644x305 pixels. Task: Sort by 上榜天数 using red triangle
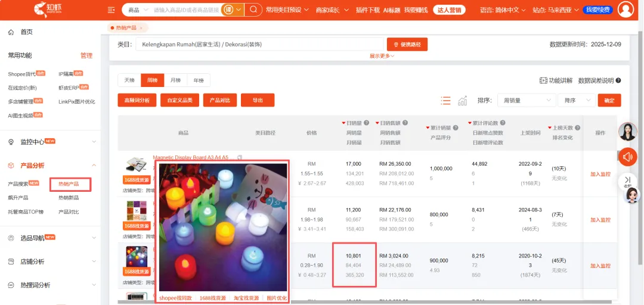point(550,128)
